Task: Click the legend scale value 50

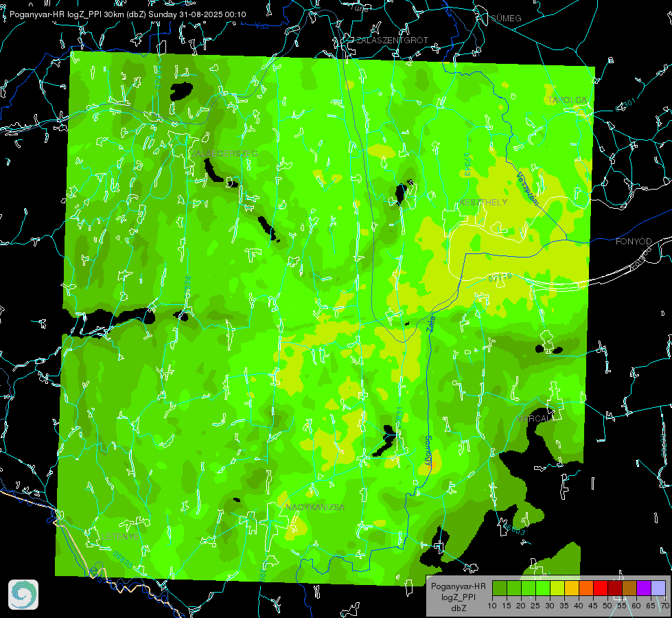Action: 607,606
